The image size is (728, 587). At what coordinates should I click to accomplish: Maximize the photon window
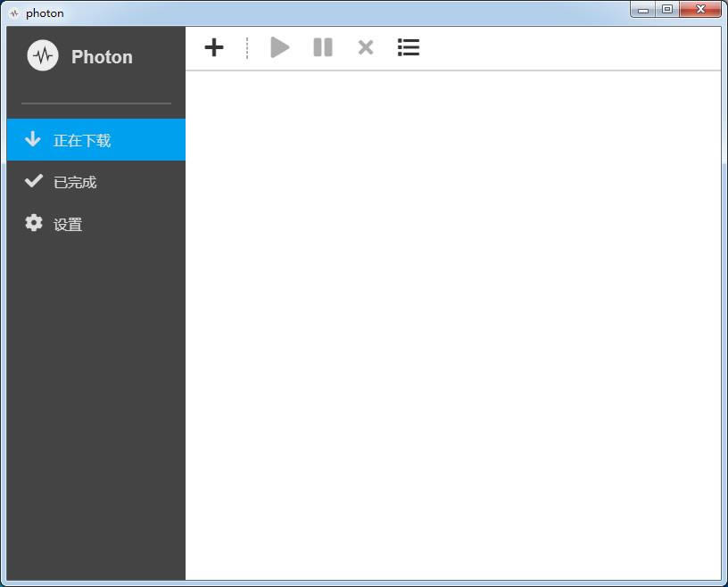pyautogui.click(x=667, y=9)
